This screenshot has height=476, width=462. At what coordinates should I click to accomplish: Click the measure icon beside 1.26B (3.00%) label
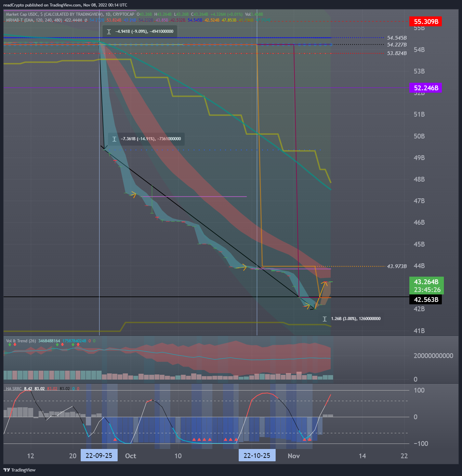pyautogui.click(x=325, y=319)
